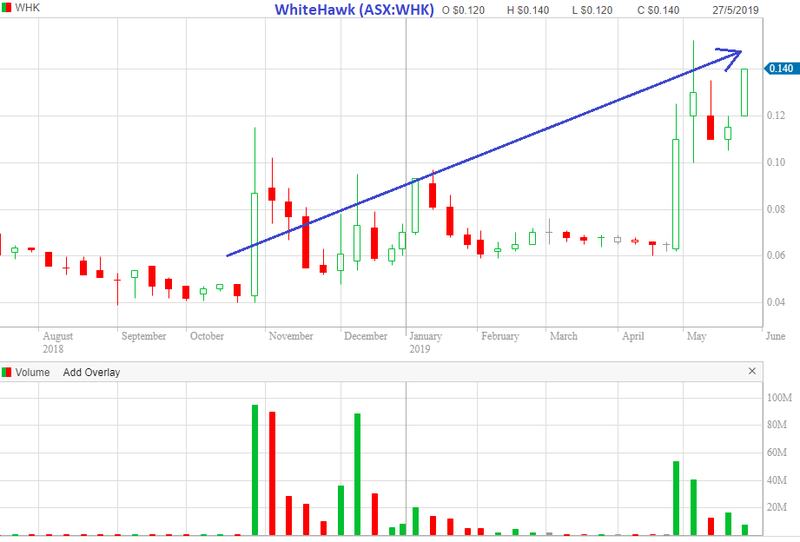Click the May axis label
Image resolution: width=800 pixels, height=542 pixels.
tap(696, 336)
